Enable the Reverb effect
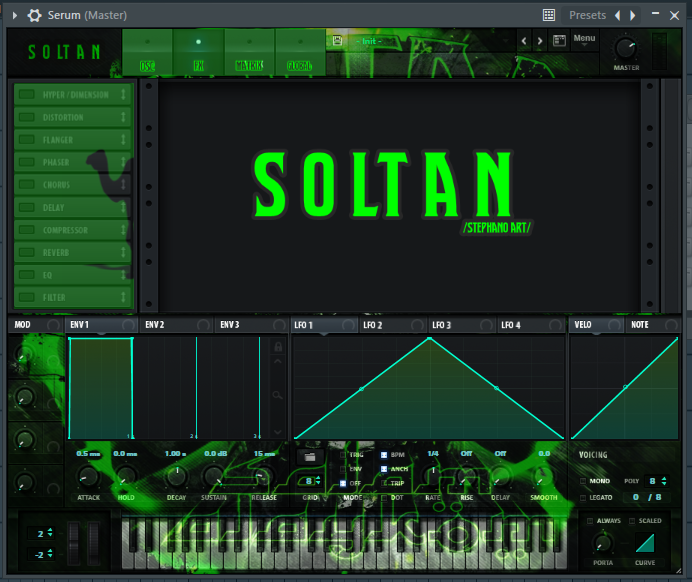Screen dimensions: 692x582 tap(27, 252)
